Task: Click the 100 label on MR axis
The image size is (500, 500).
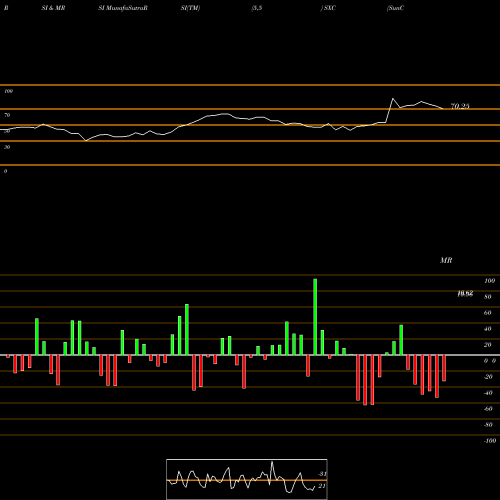Action: pyautogui.click(x=489, y=281)
